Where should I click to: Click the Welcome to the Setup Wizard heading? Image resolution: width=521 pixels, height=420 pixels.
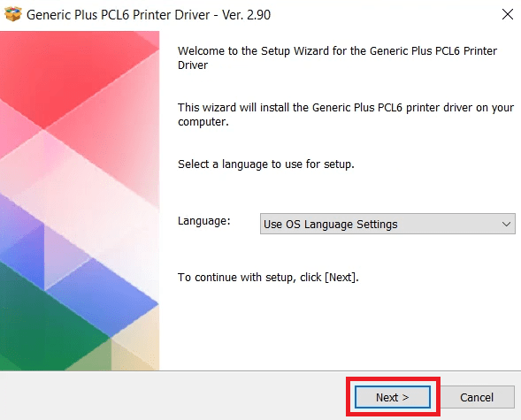337,57
